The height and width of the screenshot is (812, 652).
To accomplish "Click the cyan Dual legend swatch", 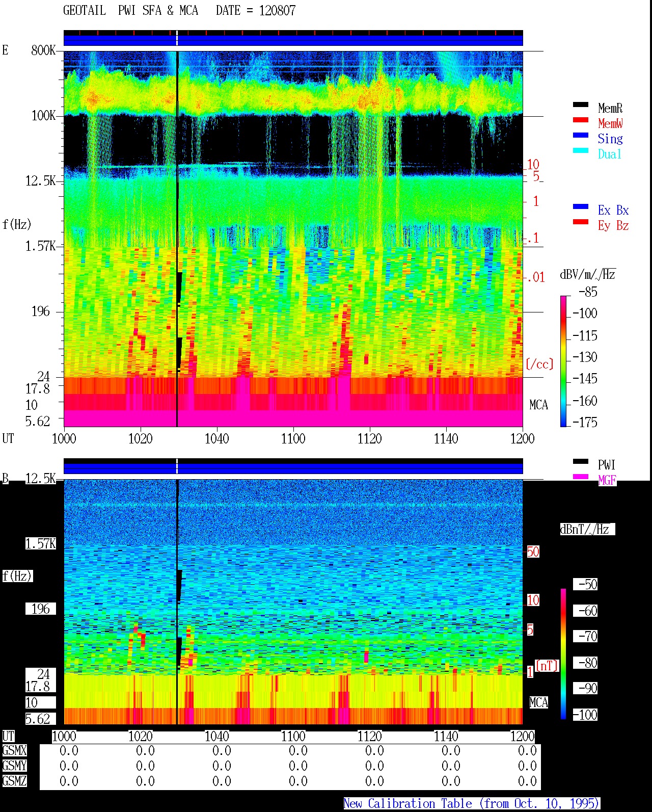I will point(581,150).
